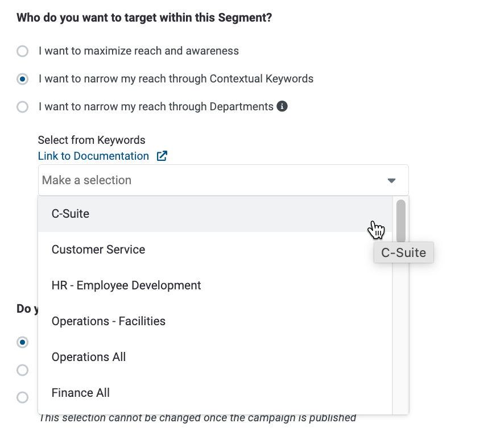
Task: Click the Make a selection field
Action: pyautogui.click(x=223, y=180)
